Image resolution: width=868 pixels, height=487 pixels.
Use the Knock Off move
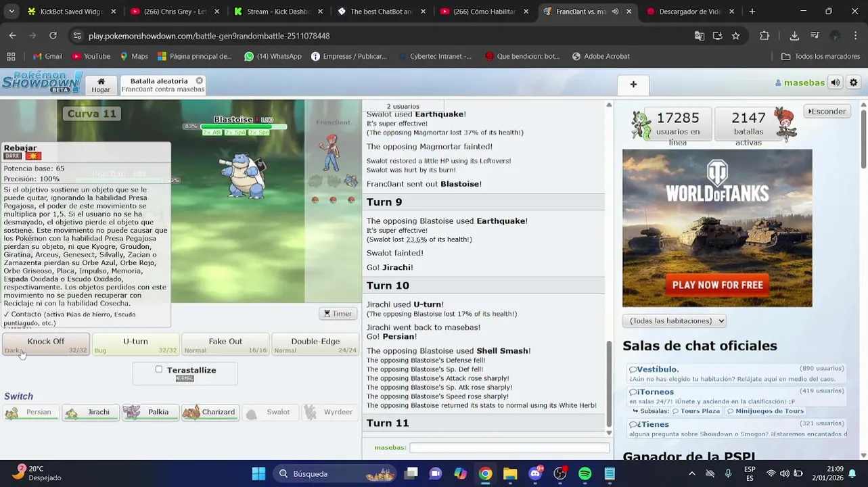pos(46,344)
